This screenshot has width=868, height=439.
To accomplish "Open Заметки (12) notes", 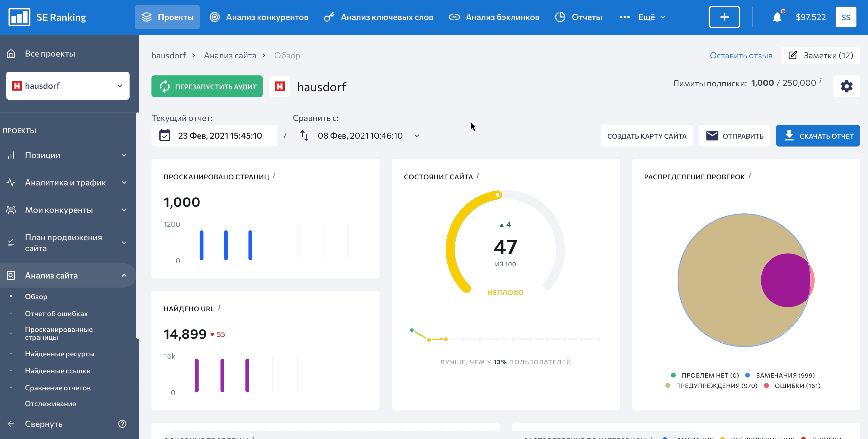I will pos(821,55).
